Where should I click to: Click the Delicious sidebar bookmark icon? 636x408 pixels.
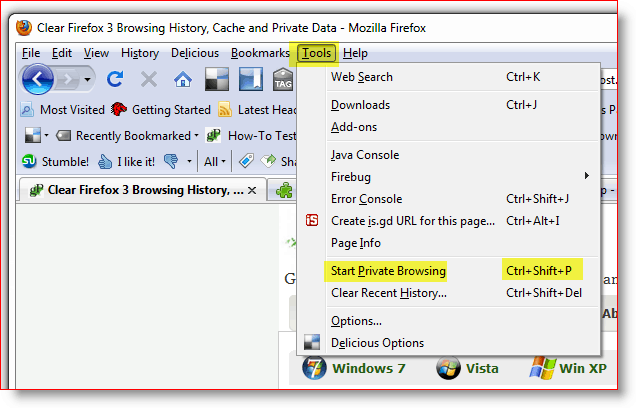(x=251, y=79)
